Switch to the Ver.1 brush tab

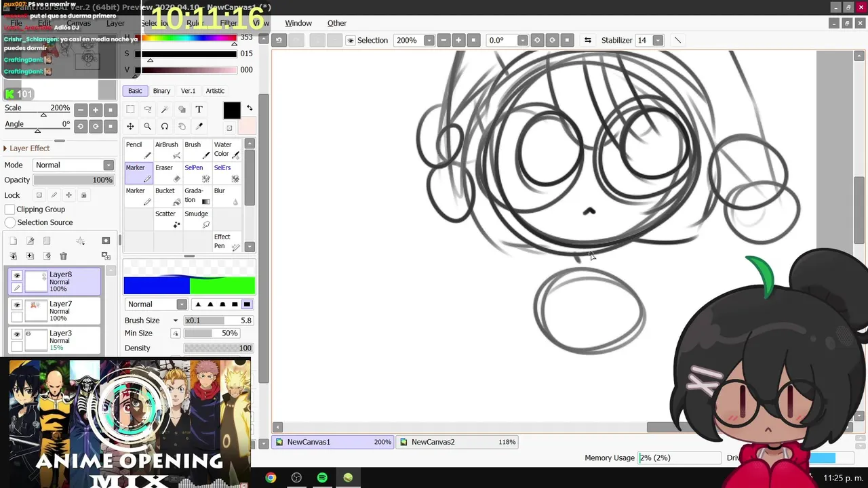point(188,91)
